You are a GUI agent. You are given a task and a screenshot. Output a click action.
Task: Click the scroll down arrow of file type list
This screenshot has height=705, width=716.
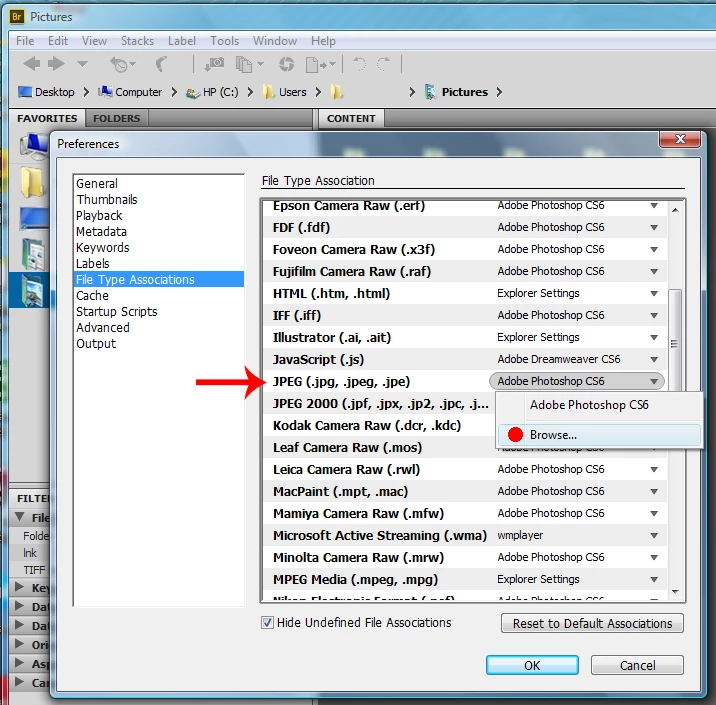coord(675,592)
